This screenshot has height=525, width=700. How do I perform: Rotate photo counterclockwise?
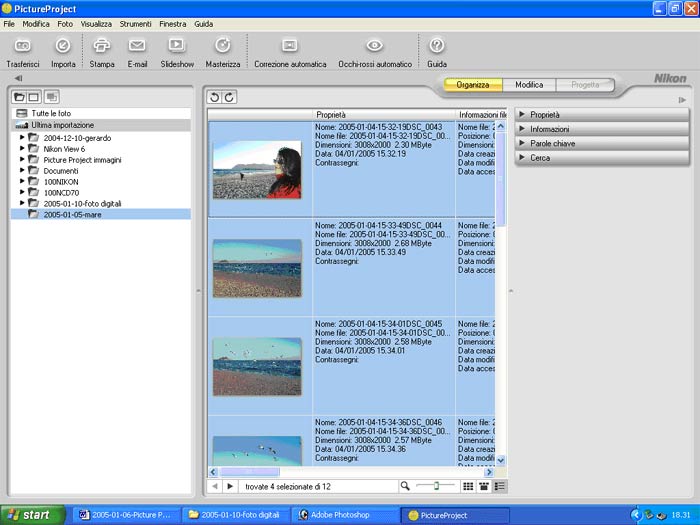(x=214, y=97)
